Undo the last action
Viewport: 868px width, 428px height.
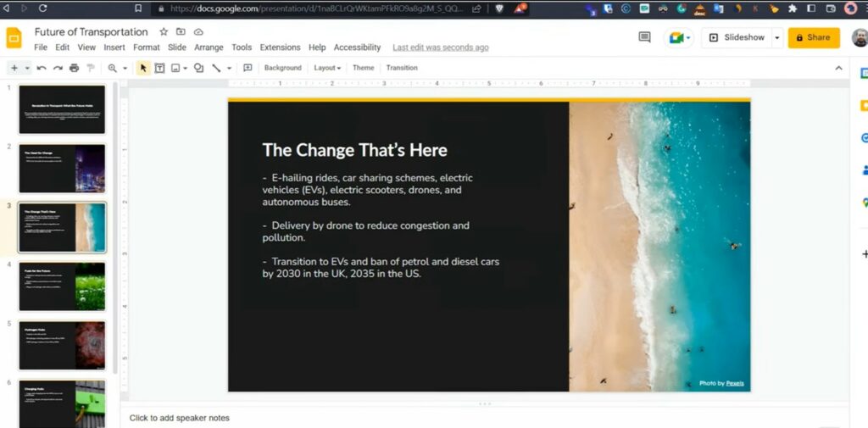[x=42, y=68]
